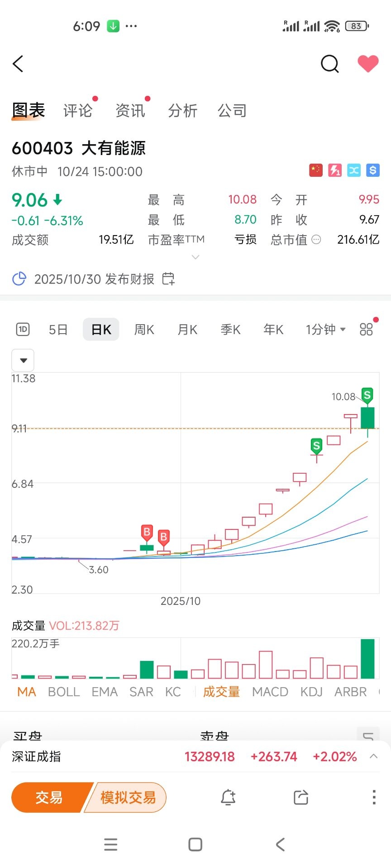391x868 pixels.
Task: Select the 图表 tab
Action: point(29,110)
